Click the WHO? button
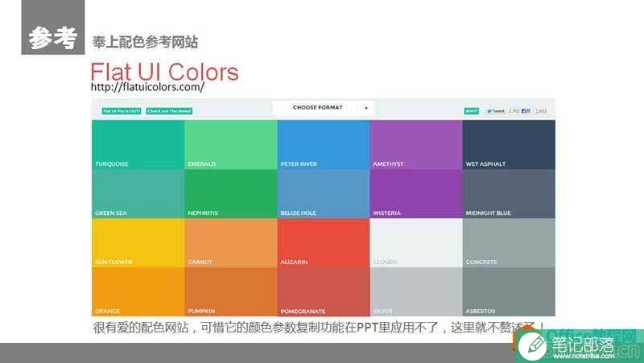This screenshot has height=363, width=644. 472,111
